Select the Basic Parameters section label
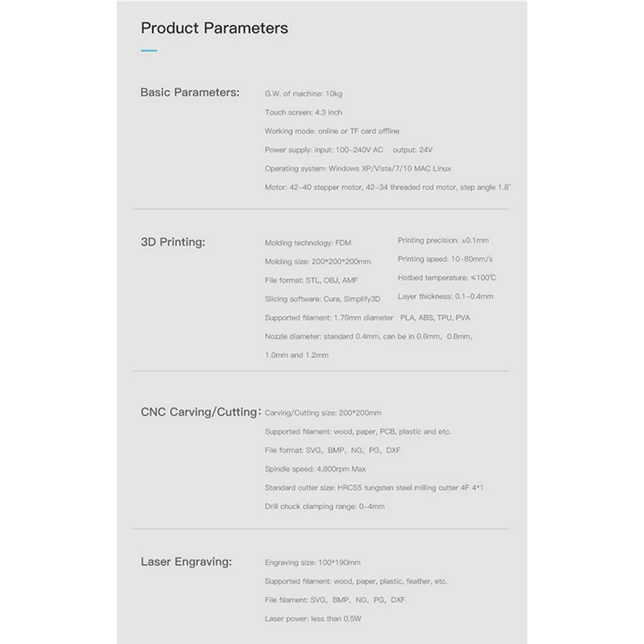The height and width of the screenshot is (644, 644). click(190, 92)
